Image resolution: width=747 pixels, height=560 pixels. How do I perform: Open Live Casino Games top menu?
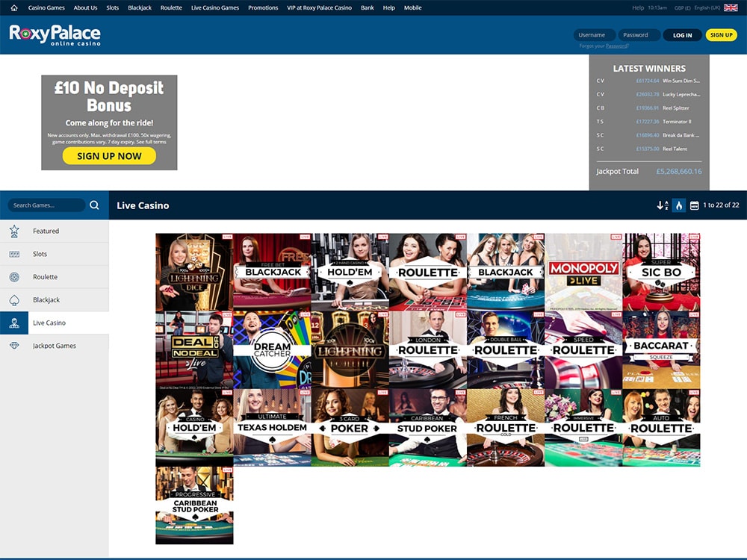pos(215,7)
